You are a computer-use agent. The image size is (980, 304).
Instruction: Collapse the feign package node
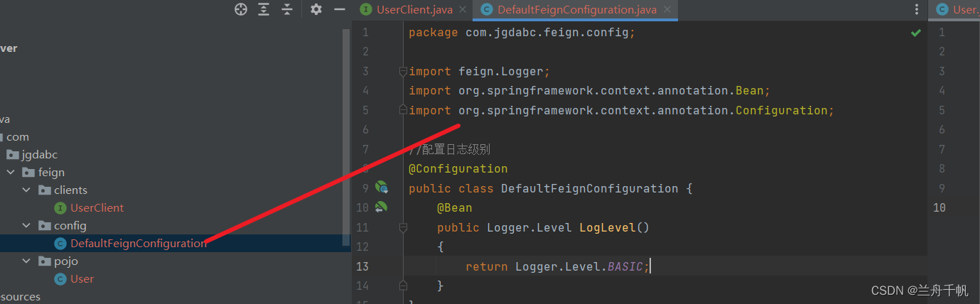tap(11, 172)
